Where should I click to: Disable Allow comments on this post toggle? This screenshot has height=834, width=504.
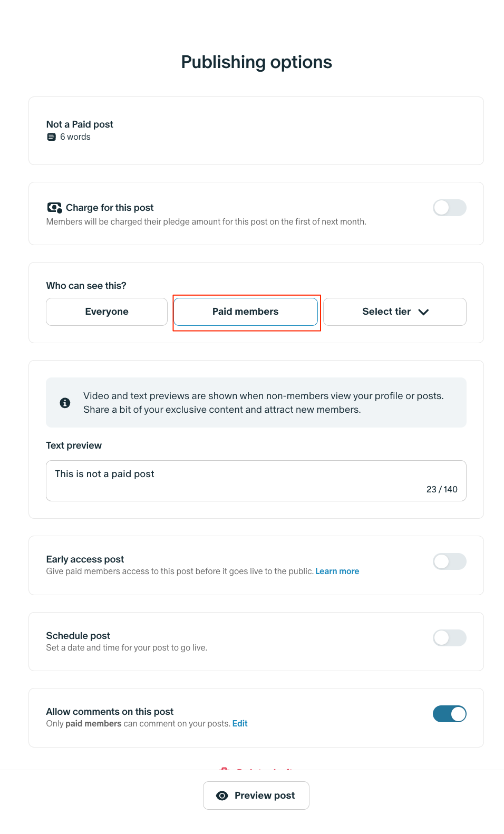click(x=450, y=714)
